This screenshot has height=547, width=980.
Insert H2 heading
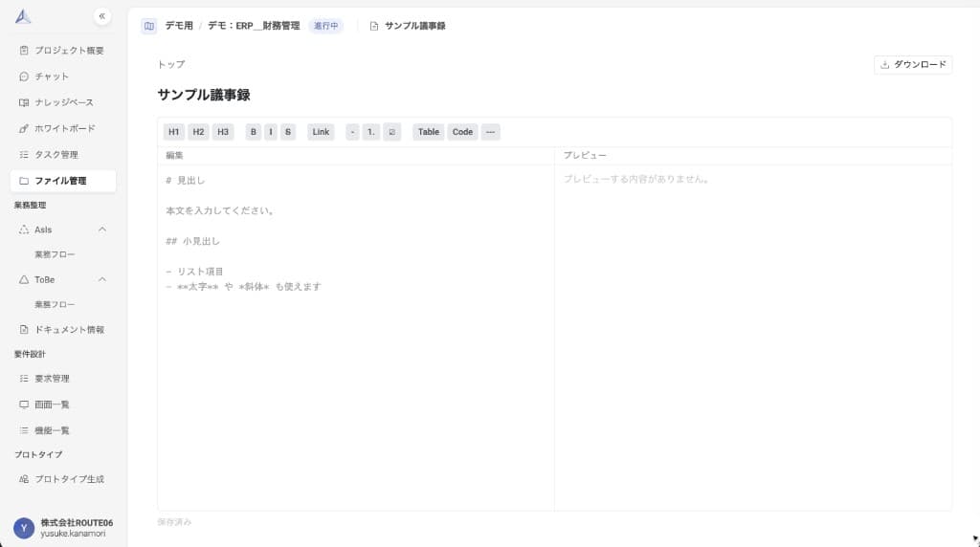point(198,132)
